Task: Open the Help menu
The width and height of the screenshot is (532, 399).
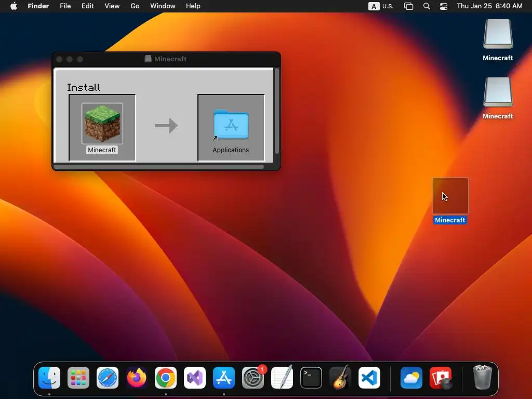Action: (x=193, y=6)
